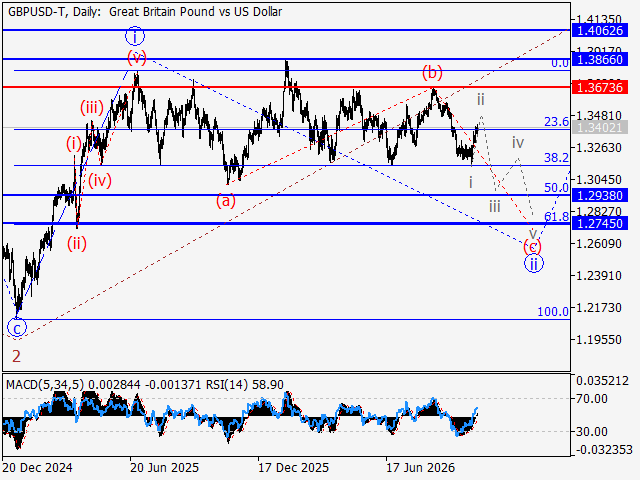Viewport: 640px width, 480px height.
Task: Click the 1.32630 price axis value
Action: click(x=598, y=148)
